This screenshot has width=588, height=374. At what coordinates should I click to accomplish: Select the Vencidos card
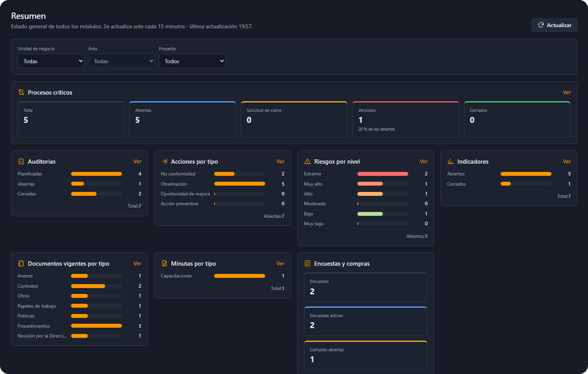coord(406,119)
